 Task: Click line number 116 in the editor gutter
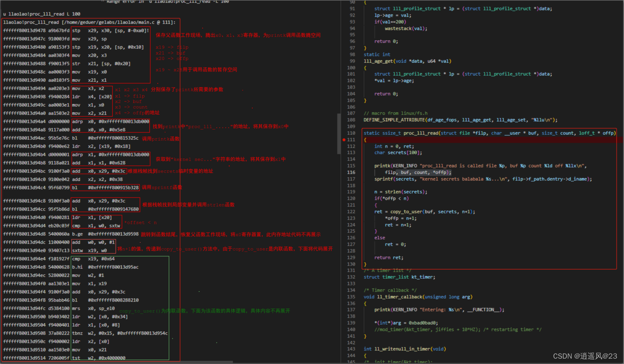(351, 172)
